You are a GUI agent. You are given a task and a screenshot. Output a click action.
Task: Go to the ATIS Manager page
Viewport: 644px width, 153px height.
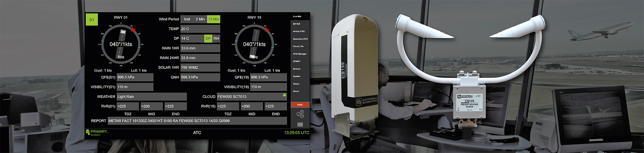300,54
